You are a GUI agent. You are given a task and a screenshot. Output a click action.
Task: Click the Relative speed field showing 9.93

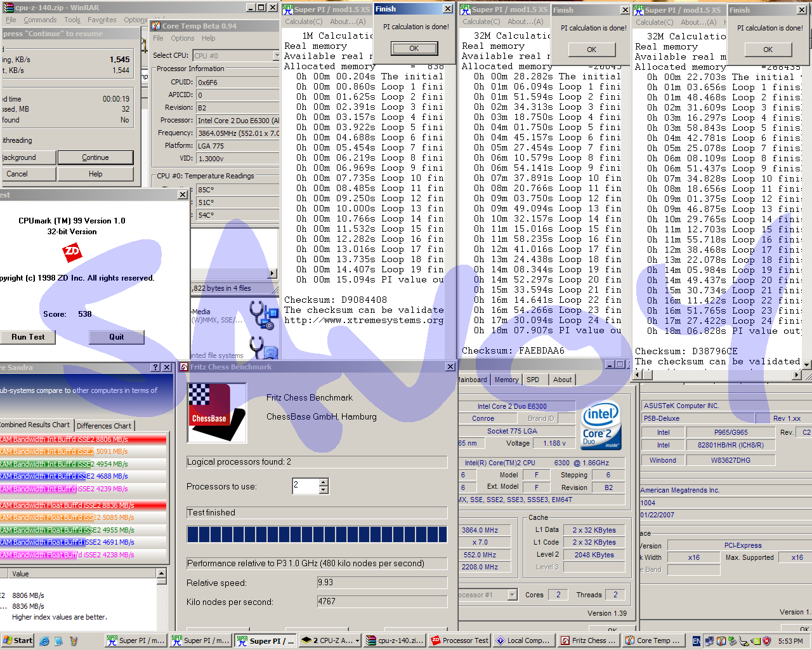click(x=382, y=583)
